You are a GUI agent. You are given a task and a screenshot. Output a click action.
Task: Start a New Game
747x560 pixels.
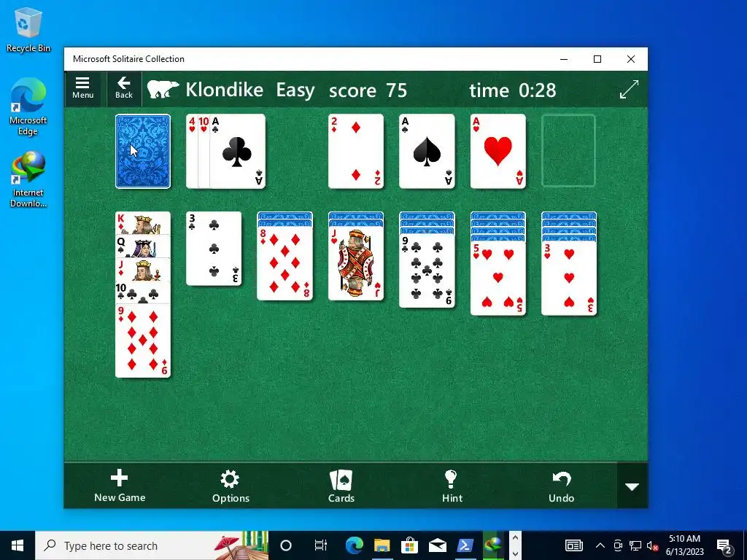(x=120, y=486)
